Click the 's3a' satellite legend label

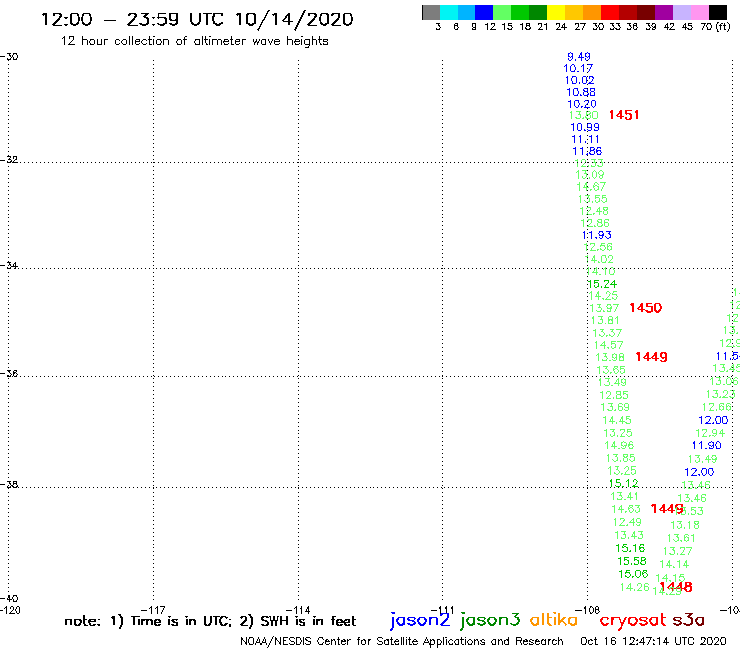click(689, 620)
